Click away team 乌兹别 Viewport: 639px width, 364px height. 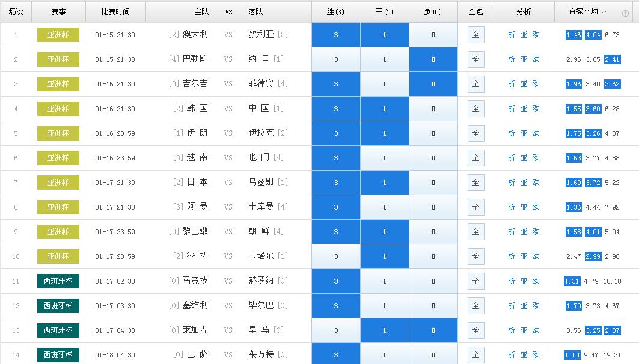click(261, 182)
